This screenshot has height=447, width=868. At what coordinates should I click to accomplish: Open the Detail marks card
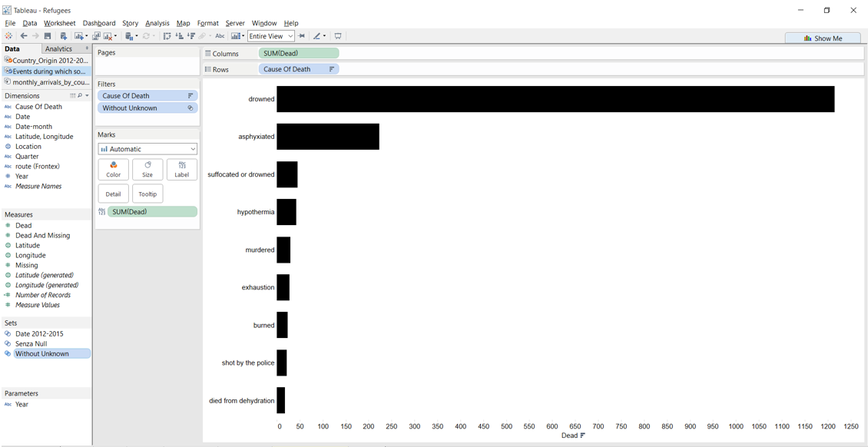click(113, 194)
